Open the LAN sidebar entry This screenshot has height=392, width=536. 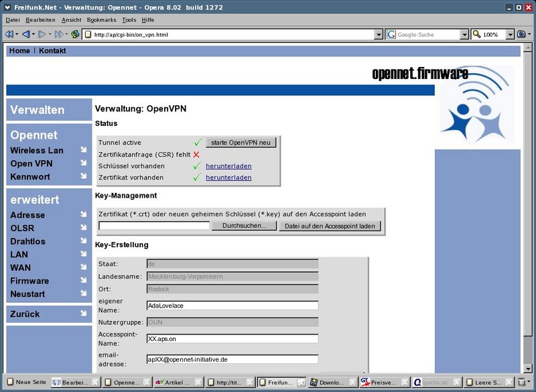tap(19, 254)
